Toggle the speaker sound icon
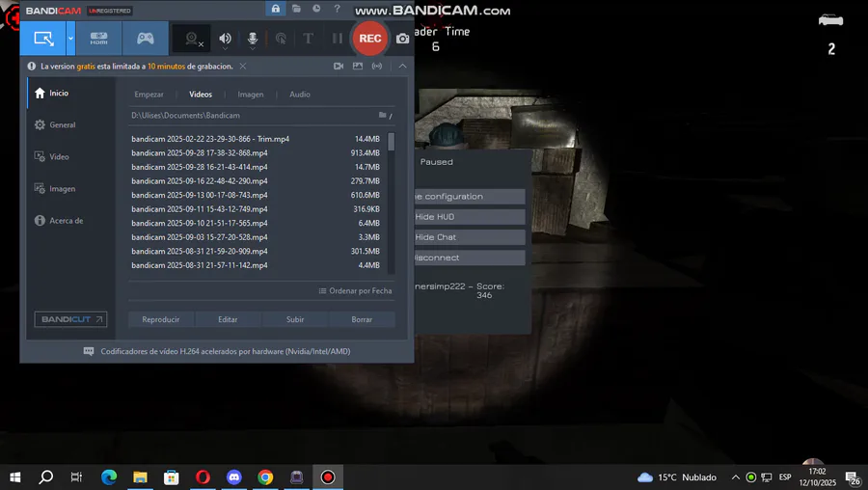 pos(225,39)
